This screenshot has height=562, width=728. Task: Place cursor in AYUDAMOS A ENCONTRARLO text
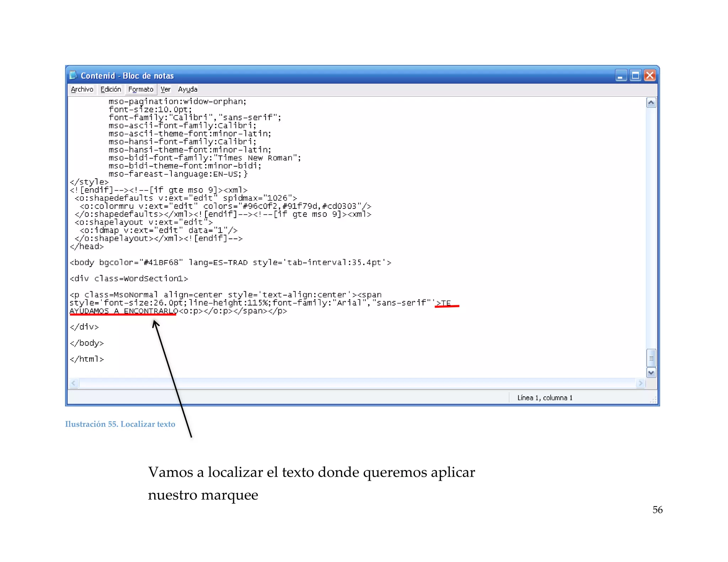coord(123,311)
